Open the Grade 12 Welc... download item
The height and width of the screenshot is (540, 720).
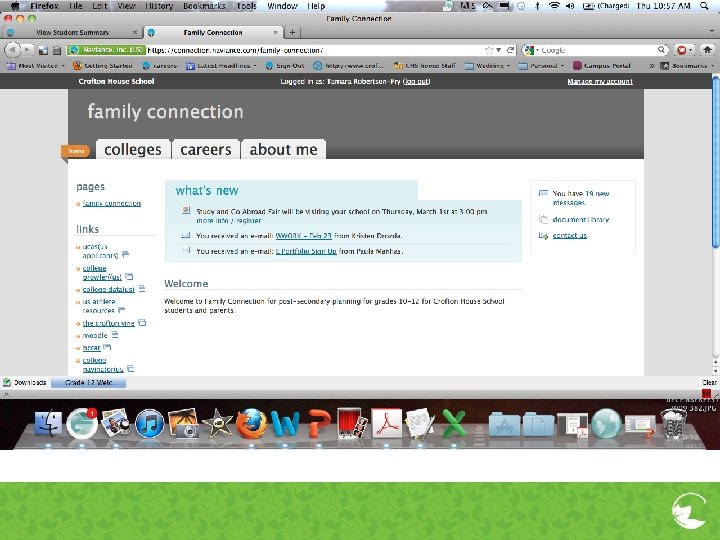88,382
